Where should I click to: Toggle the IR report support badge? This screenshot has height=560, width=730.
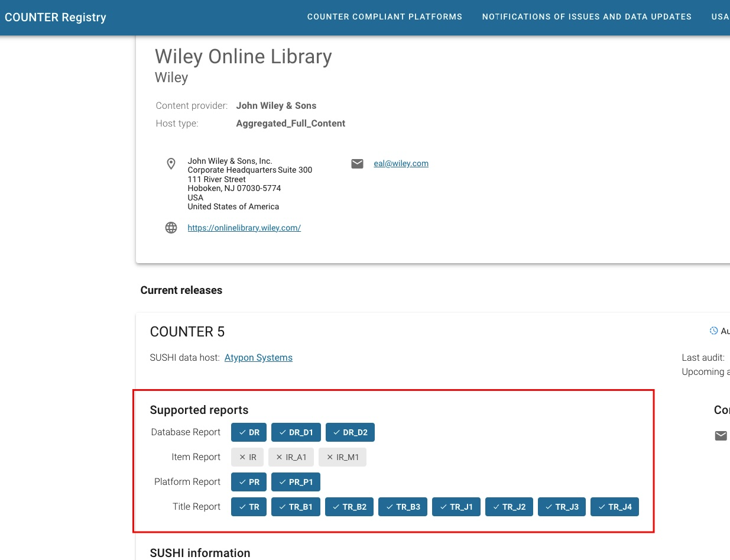point(247,457)
